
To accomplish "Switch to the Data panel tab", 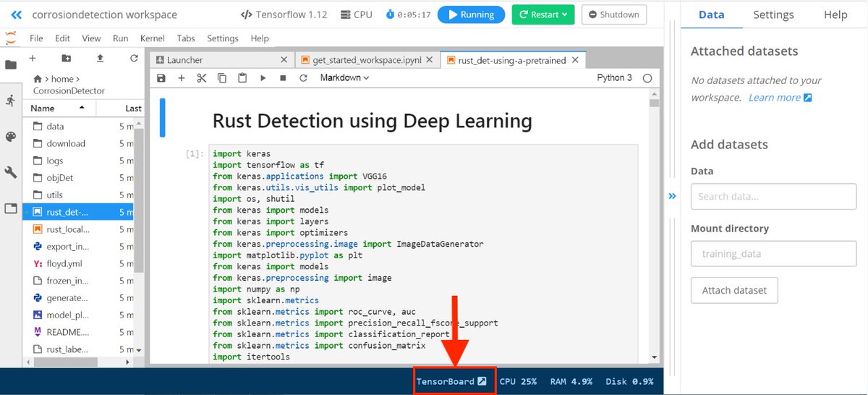I will click(x=711, y=14).
